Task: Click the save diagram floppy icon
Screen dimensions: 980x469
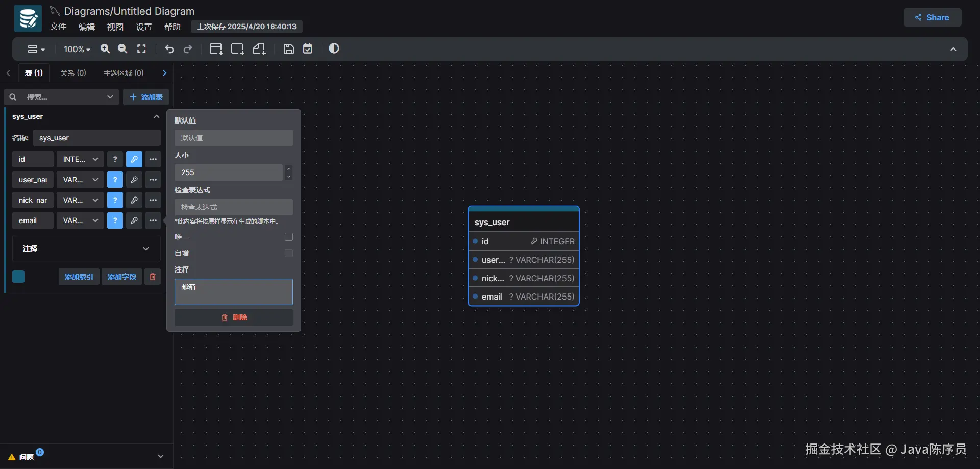Action: 288,49
